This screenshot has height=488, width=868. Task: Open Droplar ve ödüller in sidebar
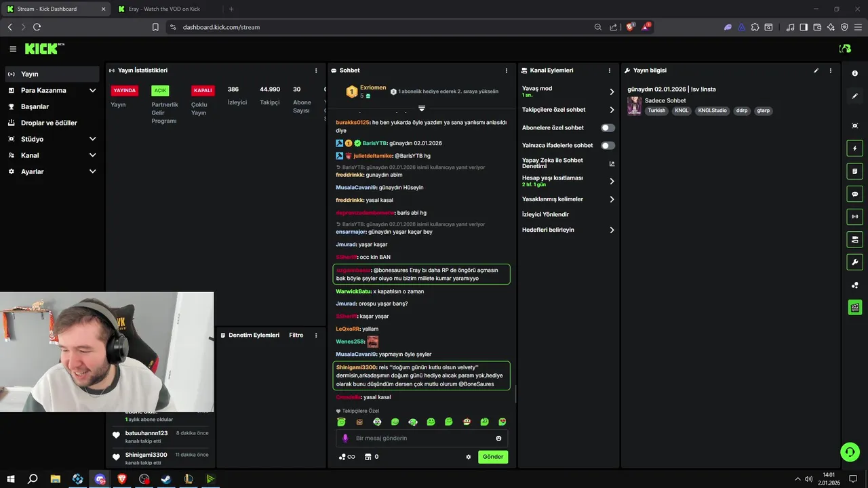click(x=52, y=123)
